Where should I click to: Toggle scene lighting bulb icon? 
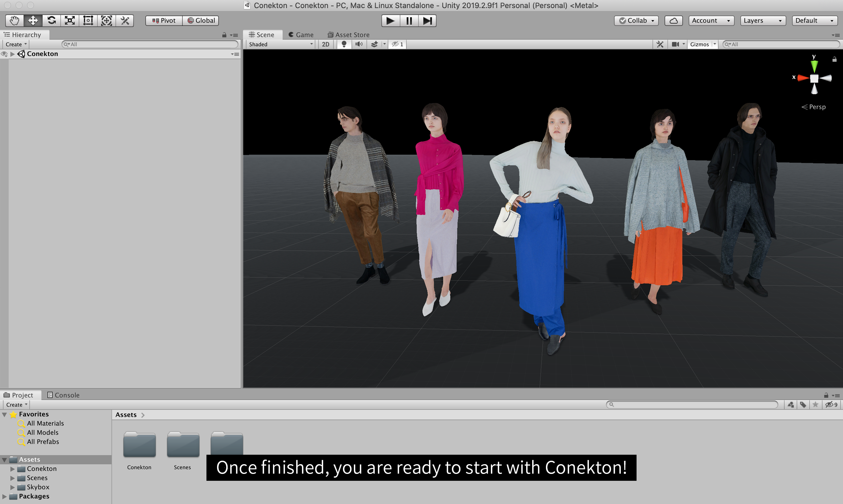344,44
